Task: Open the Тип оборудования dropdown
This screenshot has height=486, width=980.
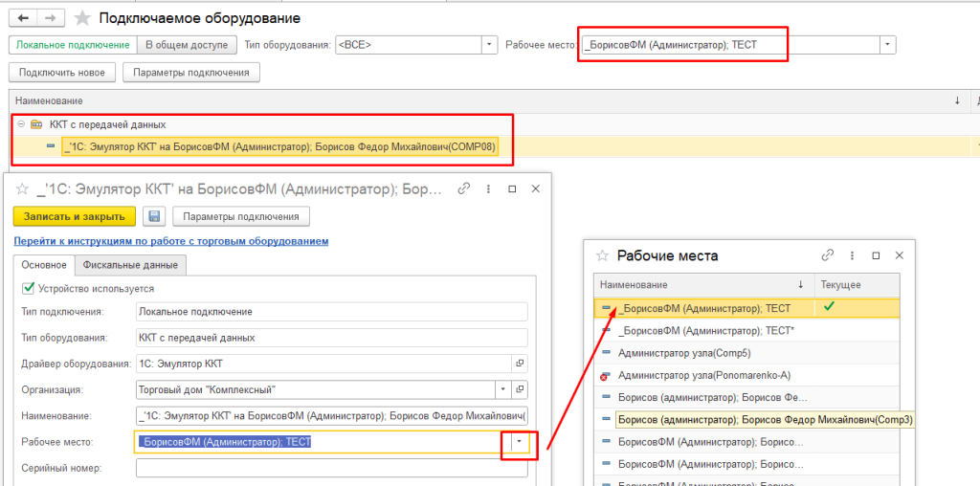Action: (x=490, y=45)
